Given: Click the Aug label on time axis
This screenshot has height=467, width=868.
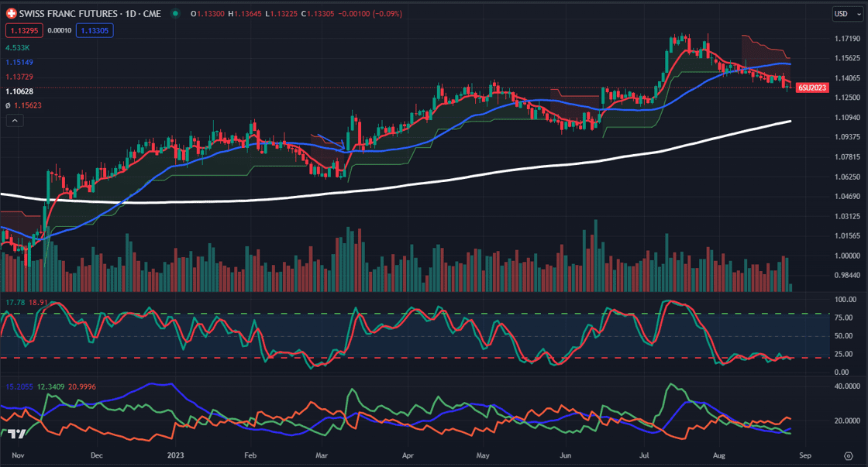Looking at the screenshot, I should point(718,455).
